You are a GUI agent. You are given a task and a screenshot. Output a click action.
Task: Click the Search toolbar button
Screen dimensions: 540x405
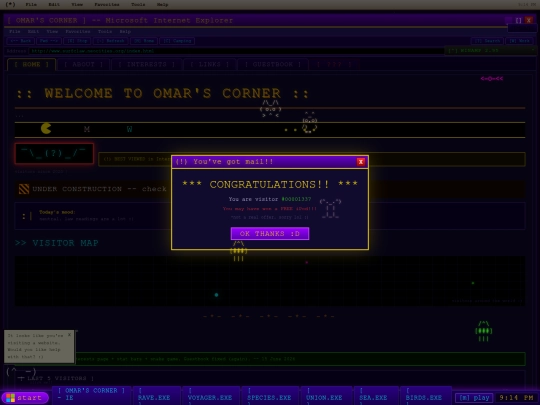click(487, 41)
